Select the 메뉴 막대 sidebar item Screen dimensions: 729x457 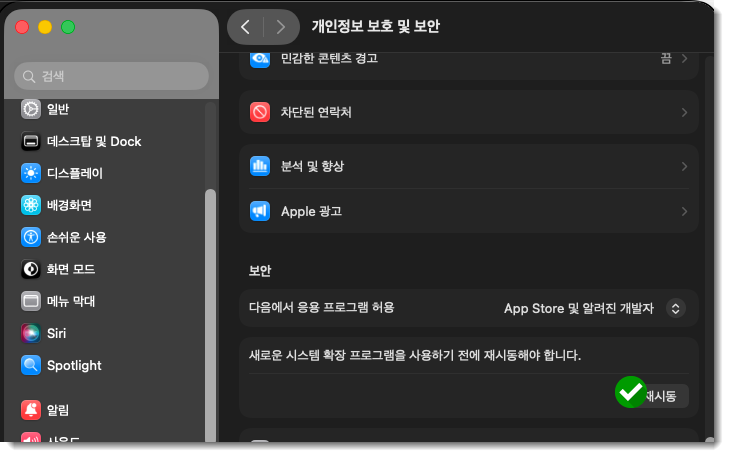[71, 301]
